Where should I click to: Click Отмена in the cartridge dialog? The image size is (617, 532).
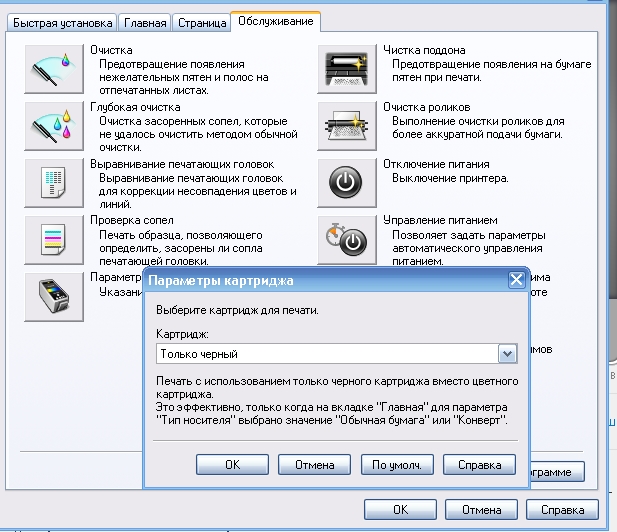pyautogui.click(x=314, y=464)
